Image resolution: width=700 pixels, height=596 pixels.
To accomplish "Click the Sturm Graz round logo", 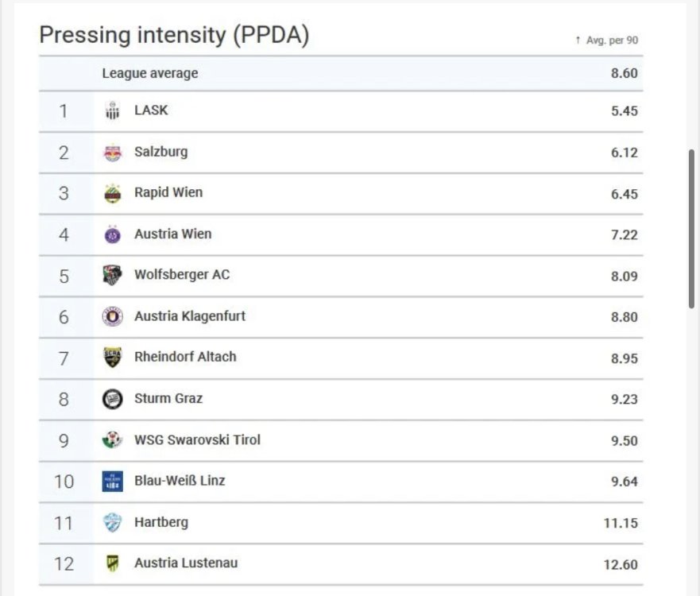I will [113, 399].
